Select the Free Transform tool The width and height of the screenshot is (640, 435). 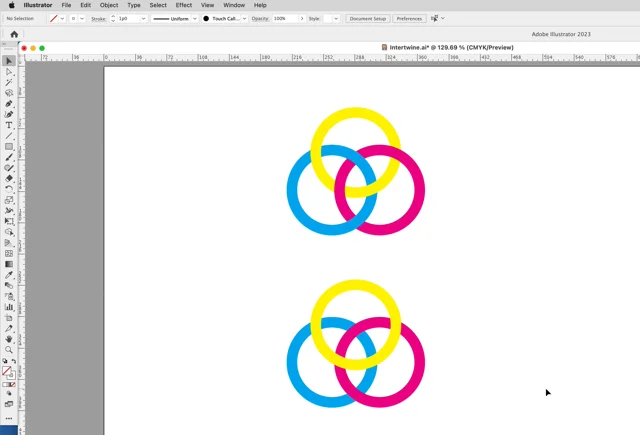(x=9, y=221)
